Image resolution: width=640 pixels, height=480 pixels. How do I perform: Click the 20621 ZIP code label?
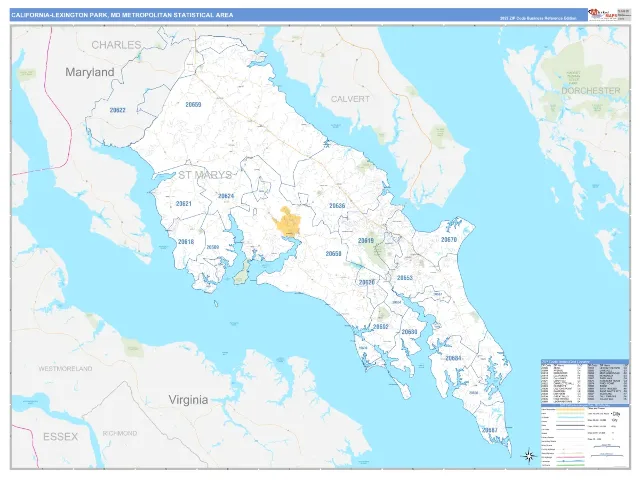[x=184, y=203]
